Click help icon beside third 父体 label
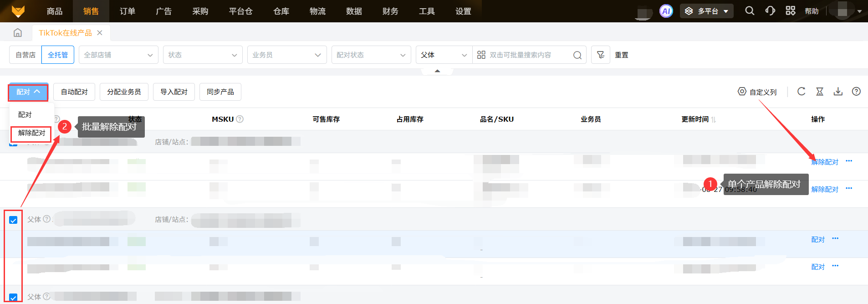The width and height of the screenshot is (868, 304). [x=46, y=297]
